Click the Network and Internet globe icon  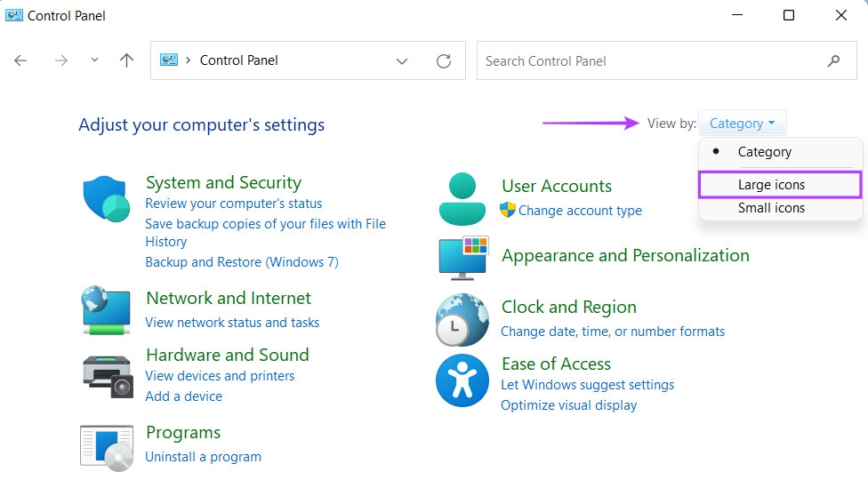point(107,310)
